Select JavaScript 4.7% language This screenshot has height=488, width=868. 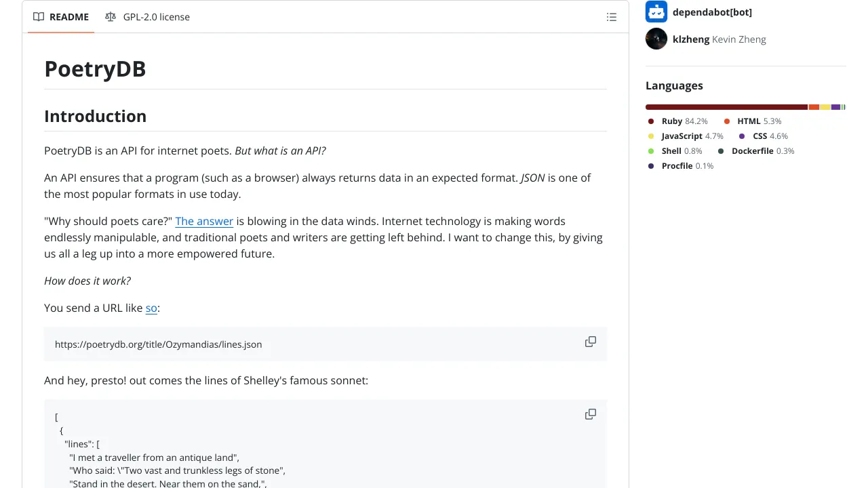pos(686,136)
